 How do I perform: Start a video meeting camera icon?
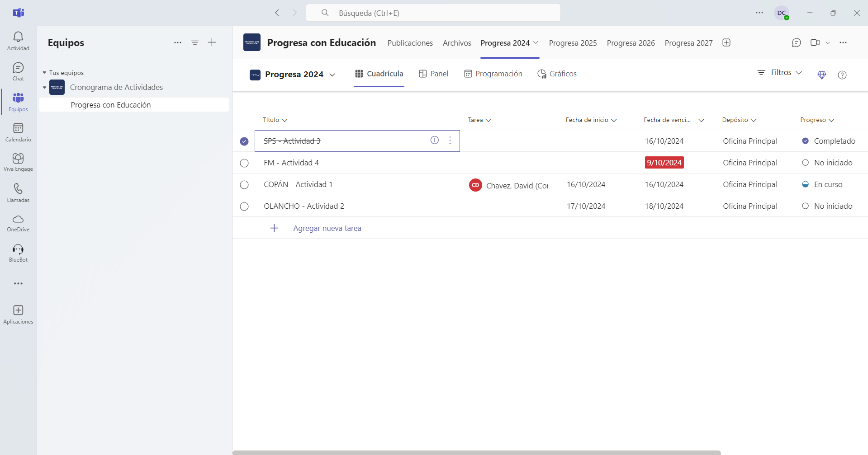tap(815, 42)
